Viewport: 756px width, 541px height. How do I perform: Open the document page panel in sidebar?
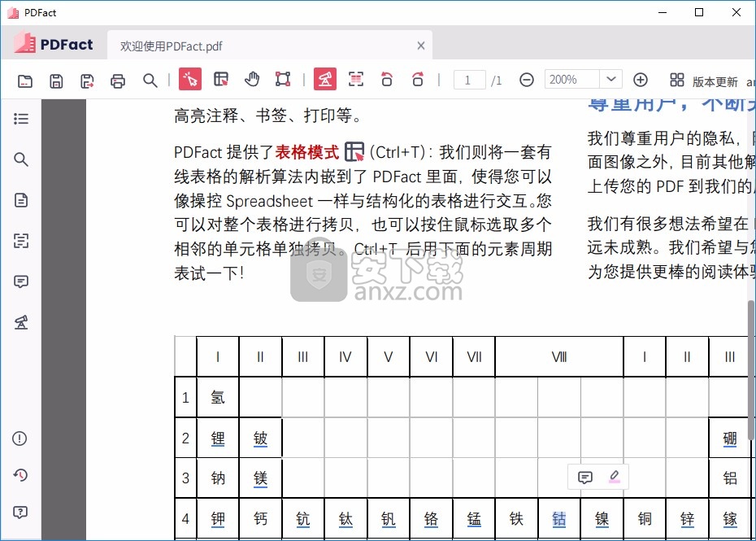pos(21,200)
